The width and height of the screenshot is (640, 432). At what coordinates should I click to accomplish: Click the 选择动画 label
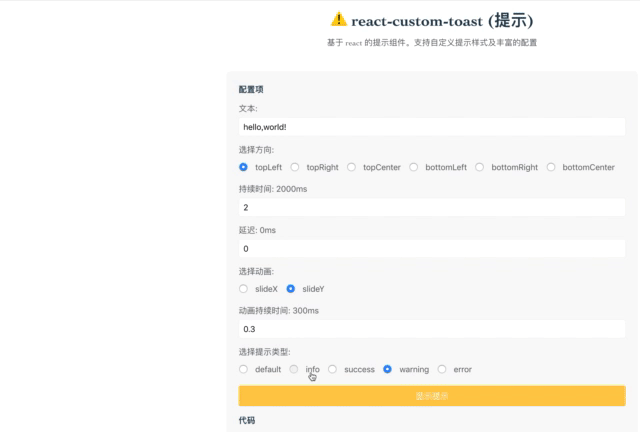click(x=256, y=272)
